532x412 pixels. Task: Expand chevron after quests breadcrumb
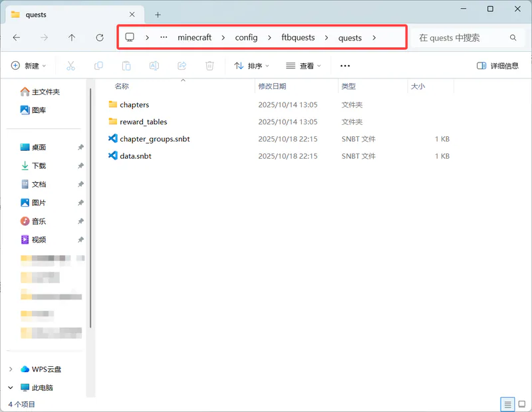pyautogui.click(x=374, y=38)
